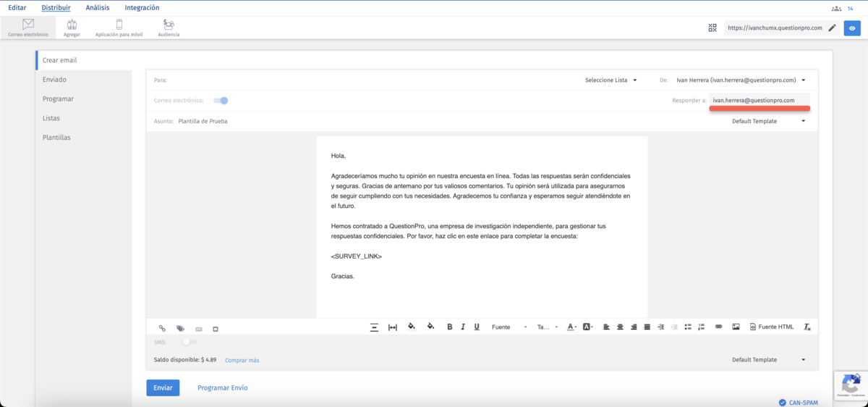Toggle underline formatting

tap(477, 327)
